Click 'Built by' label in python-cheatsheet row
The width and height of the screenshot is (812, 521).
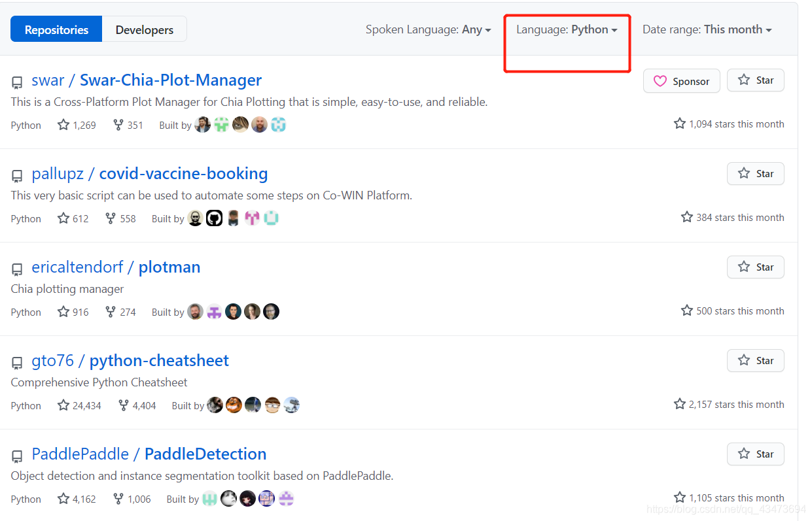188,406
